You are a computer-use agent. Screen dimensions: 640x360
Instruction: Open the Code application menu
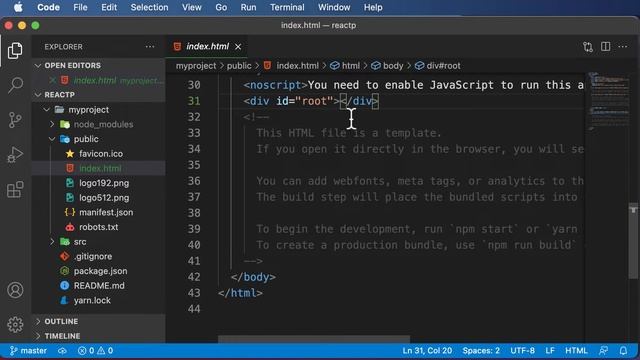click(49, 7)
